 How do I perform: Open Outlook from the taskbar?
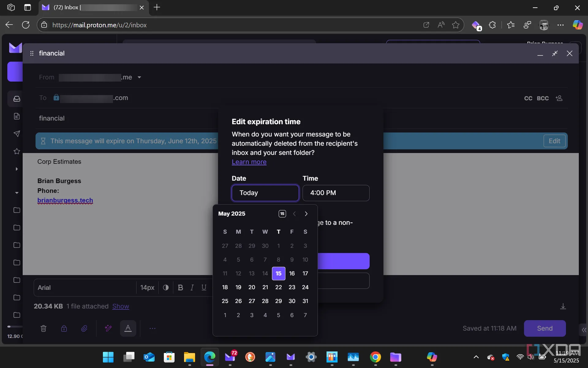pyautogui.click(x=149, y=357)
